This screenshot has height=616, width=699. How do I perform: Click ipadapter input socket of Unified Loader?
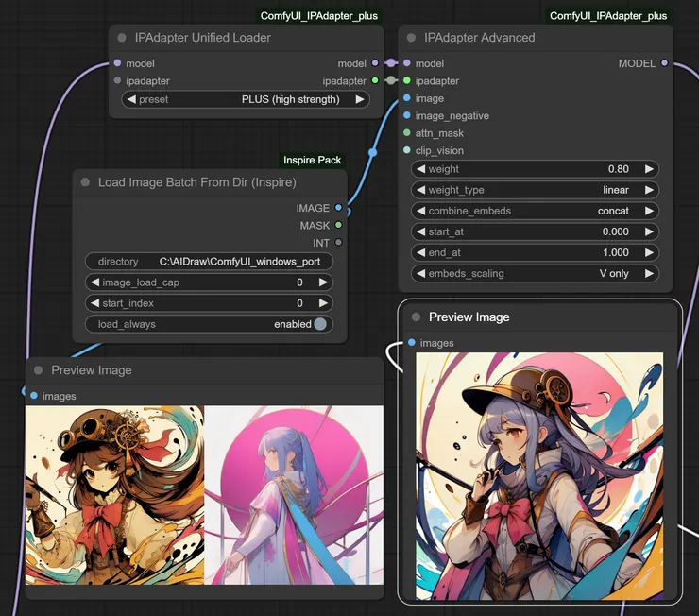point(117,80)
